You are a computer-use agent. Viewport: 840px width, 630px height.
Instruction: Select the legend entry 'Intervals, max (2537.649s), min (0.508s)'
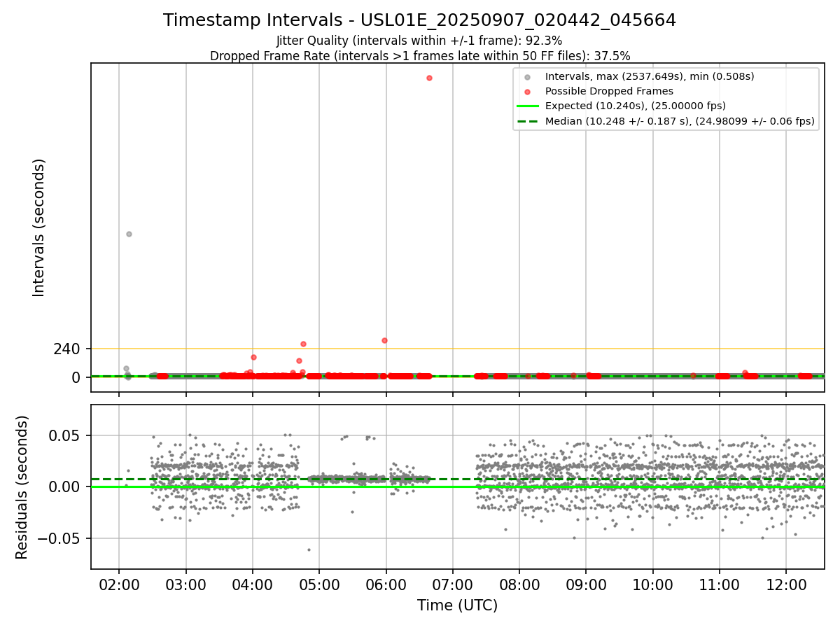[x=650, y=76]
